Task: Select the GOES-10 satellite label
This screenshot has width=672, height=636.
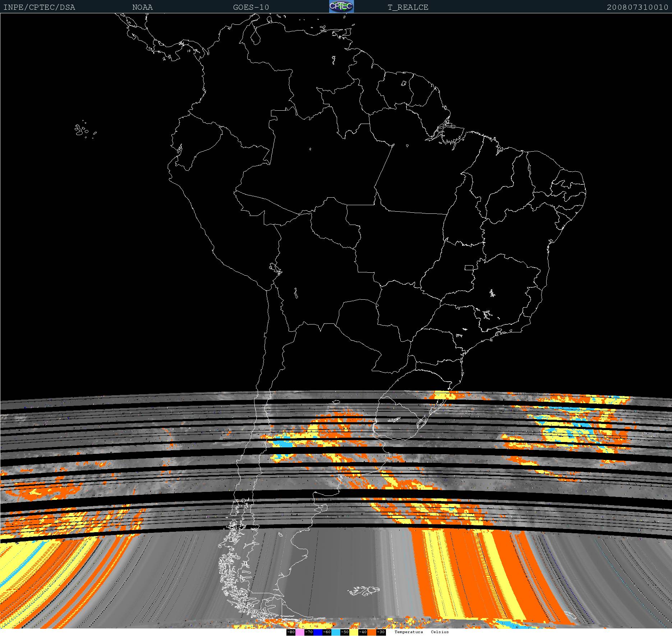Action: pos(251,7)
